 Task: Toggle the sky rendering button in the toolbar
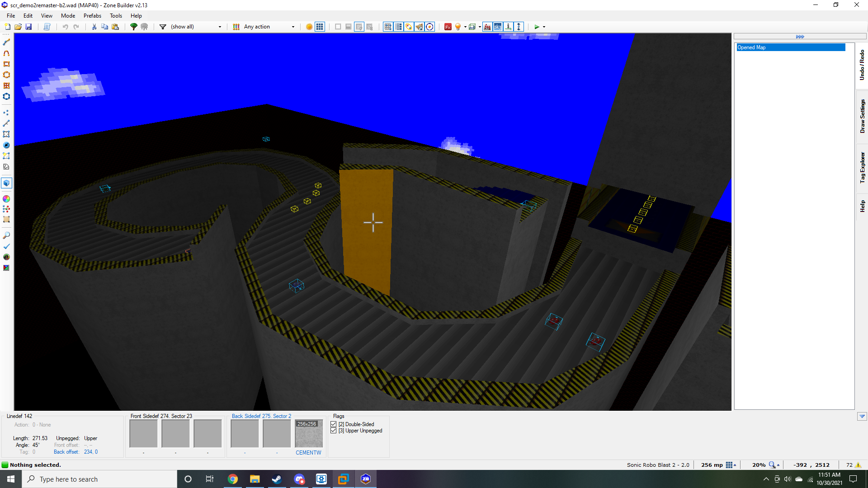pos(497,27)
